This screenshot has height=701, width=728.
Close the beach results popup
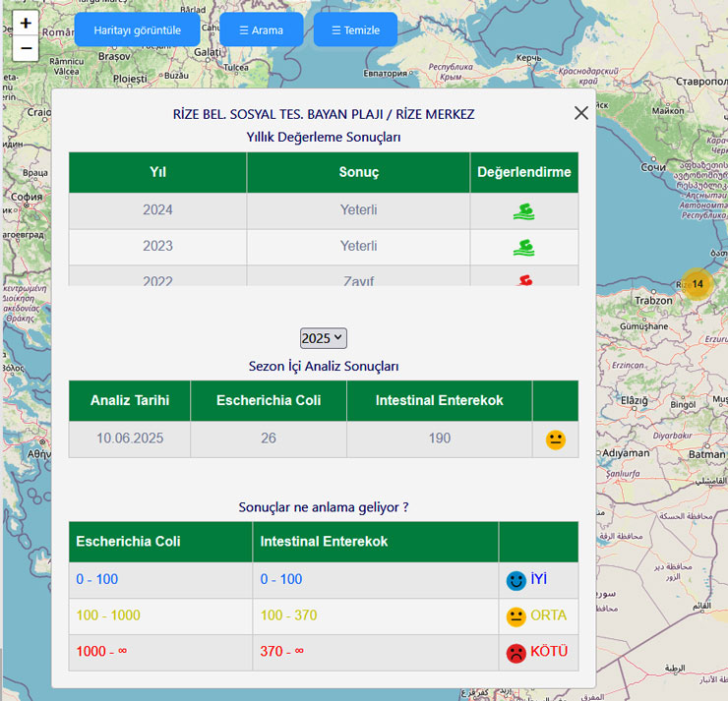pos(580,113)
